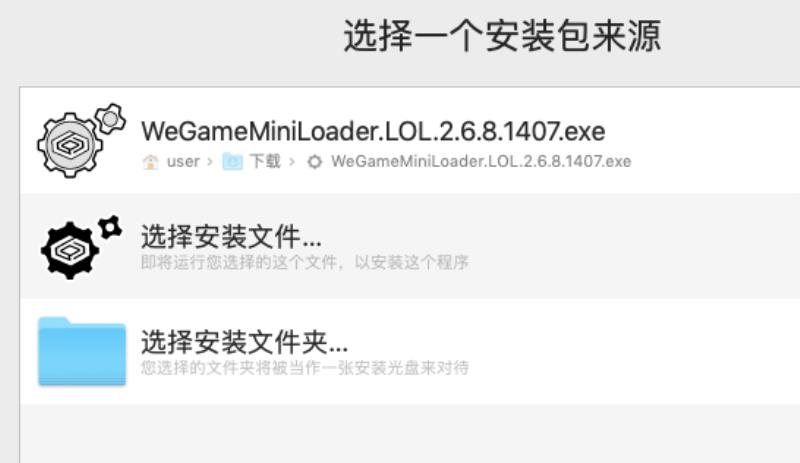Screen dimensions: 800x463
Task: Click the exe filename in the breadcrumb path
Action: (481, 161)
